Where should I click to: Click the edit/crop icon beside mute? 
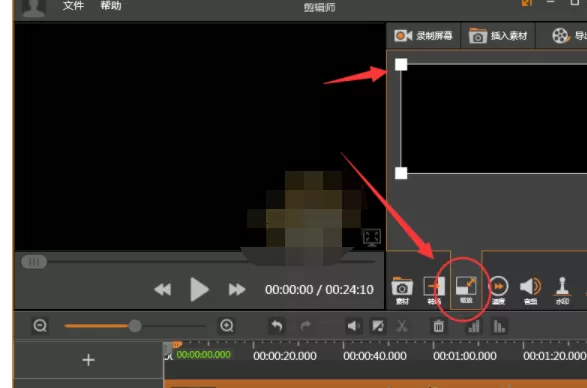[x=378, y=326]
